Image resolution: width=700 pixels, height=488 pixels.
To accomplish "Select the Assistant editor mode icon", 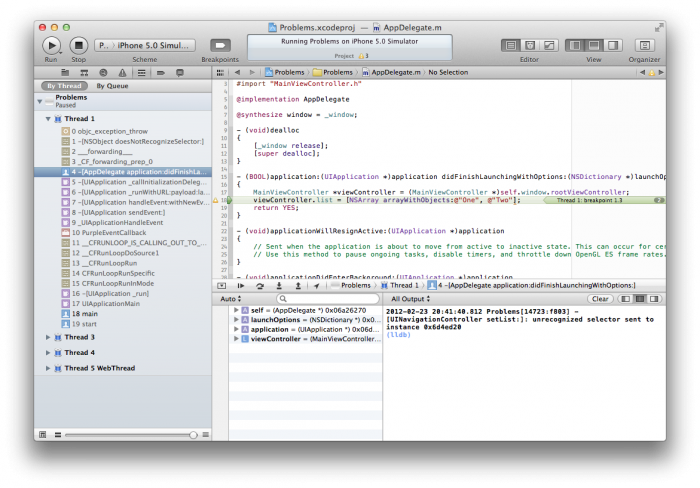I will pyautogui.click(x=530, y=45).
